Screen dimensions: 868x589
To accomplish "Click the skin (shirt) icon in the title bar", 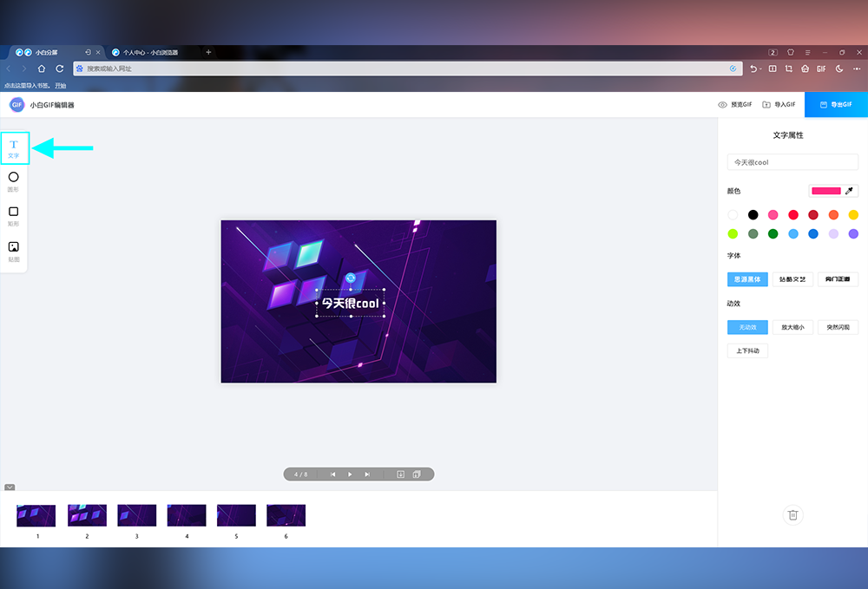I will pyautogui.click(x=791, y=52).
